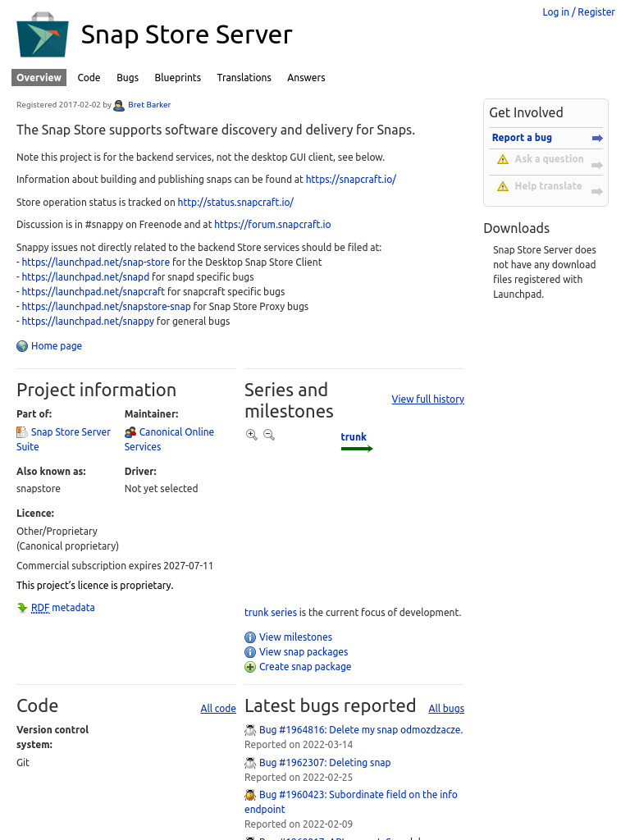Viewport: 630px width, 840px height.
Task: Click the green trunk series arrow
Action: pos(357,449)
